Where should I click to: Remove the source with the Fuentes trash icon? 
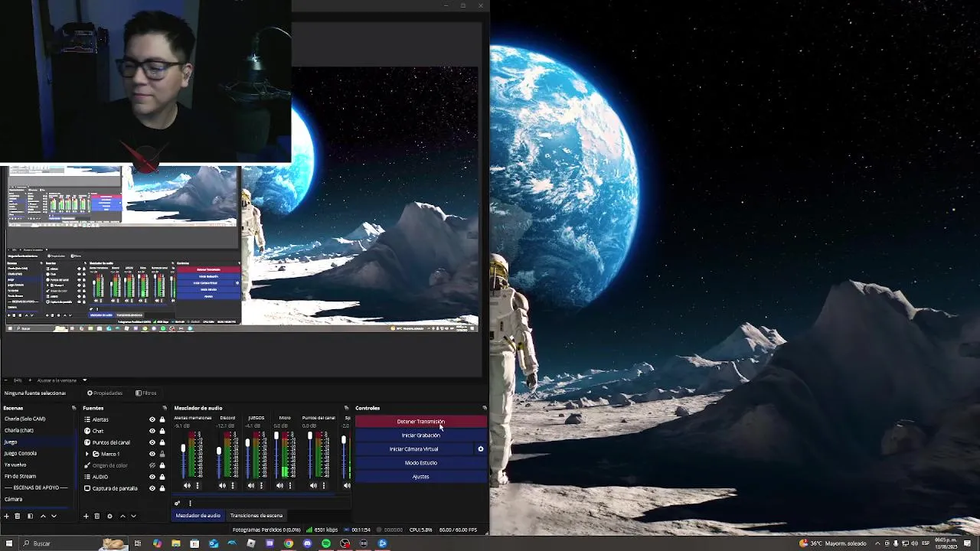[96, 516]
